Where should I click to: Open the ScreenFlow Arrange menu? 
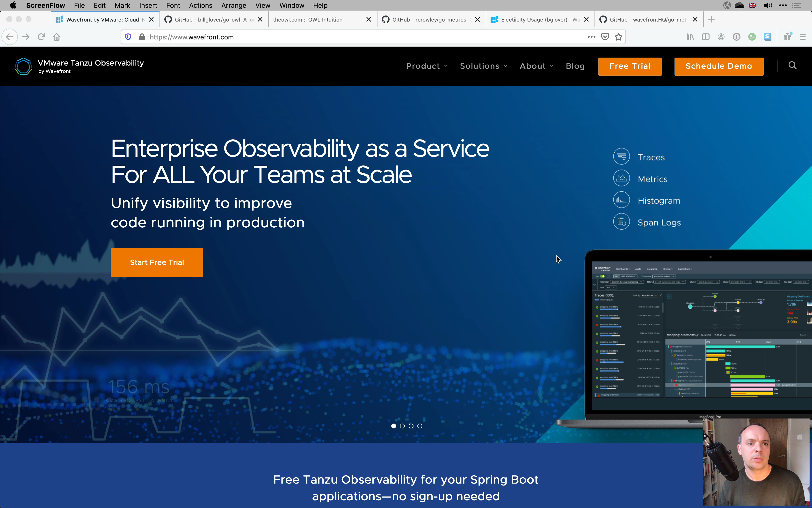(x=233, y=5)
